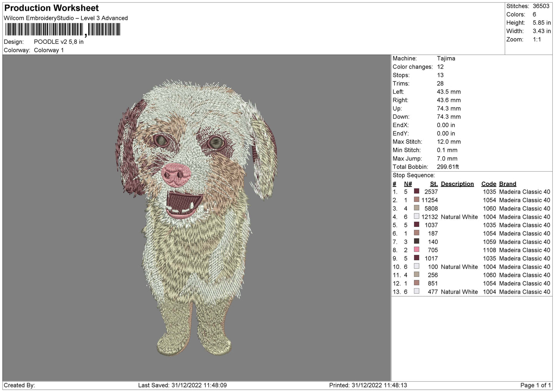This screenshot has height=392, width=555.
Task: Click Max Jump value '7.0 mm'
Action: pyautogui.click(x=447, y=159)
